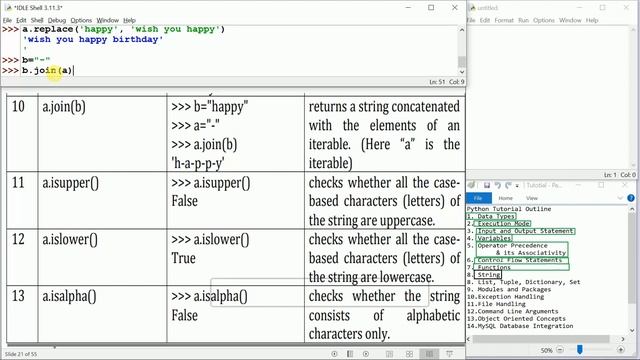Switch to the Home tab in WordPad
The height and width of the screenshot is (360, 640).
point(505,198)
